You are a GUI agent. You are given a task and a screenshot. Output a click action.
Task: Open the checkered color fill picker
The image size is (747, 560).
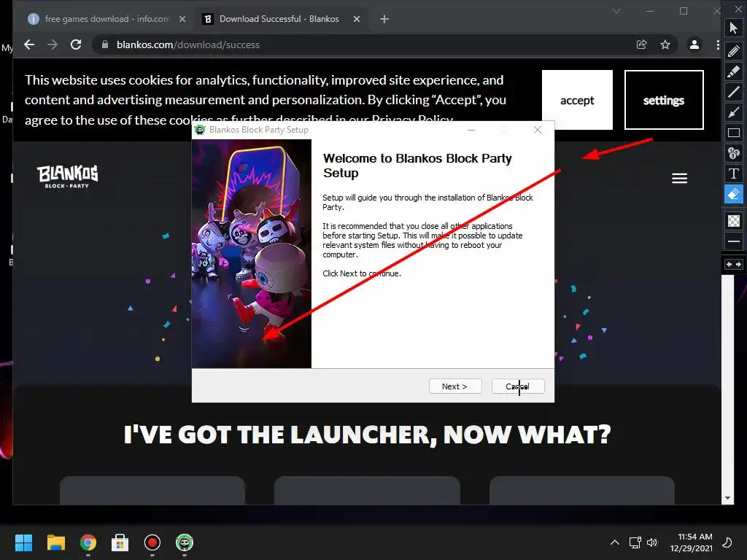[x=734, y=220]
